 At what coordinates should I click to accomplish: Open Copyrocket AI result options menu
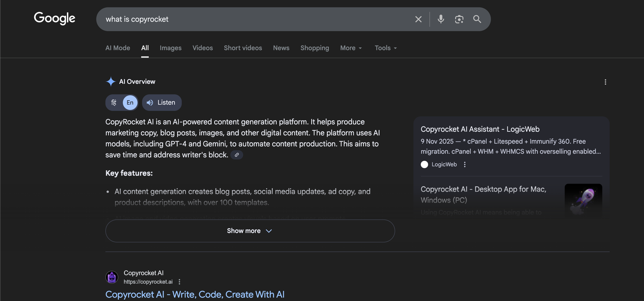tap(179, 282)
